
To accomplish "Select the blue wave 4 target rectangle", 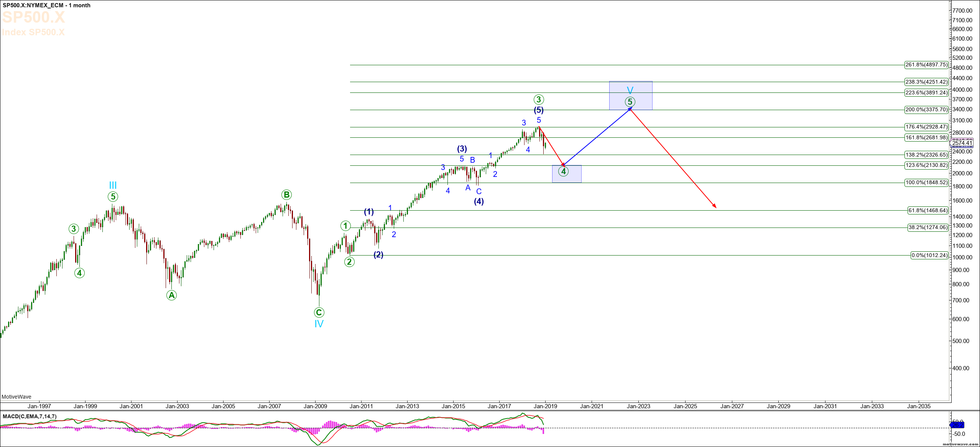I will point(567,174).
